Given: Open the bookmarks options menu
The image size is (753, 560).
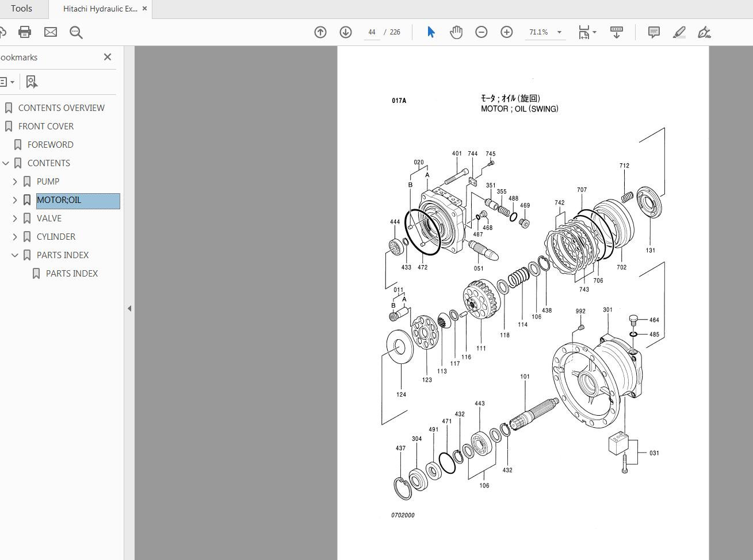Looking at the screenshot, I should [x=9, y=81].
